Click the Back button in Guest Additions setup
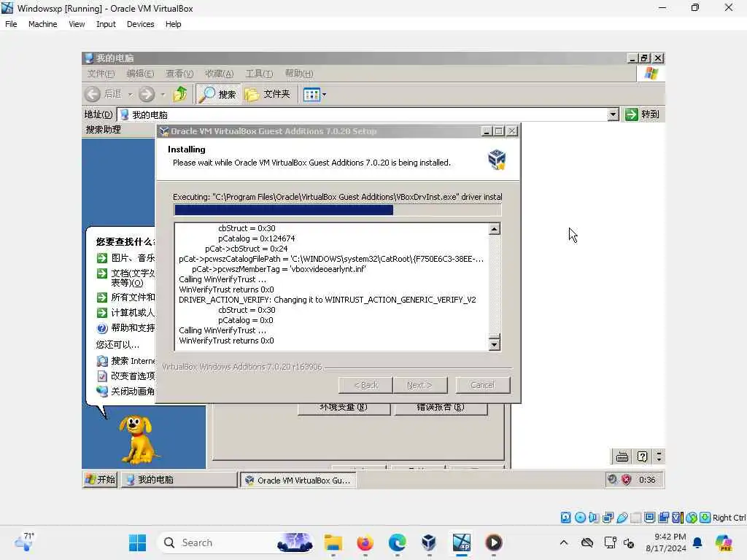The width and height of the screenshot is (747, 560). pyautogui.click(x=365, y=385)
